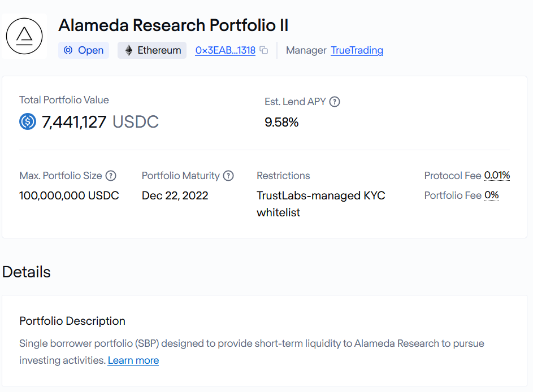
Task: Click the 9.58% APY value
Action: [x=281, y=122]
